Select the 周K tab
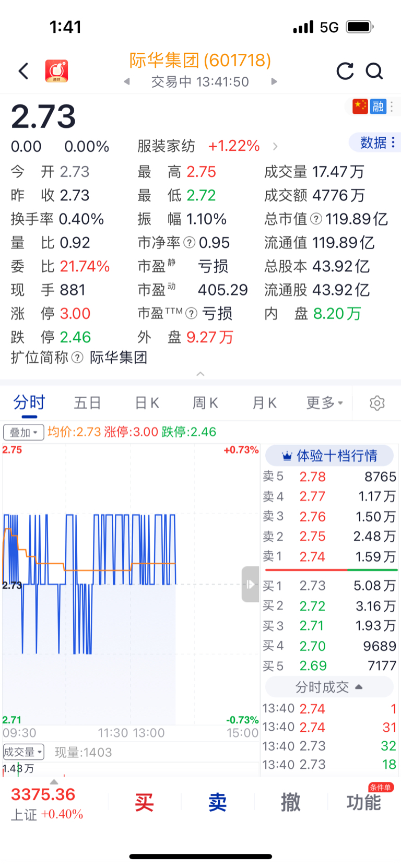This screenshot has width=401, height=868. pyautogui.click(x=205, y=403)
